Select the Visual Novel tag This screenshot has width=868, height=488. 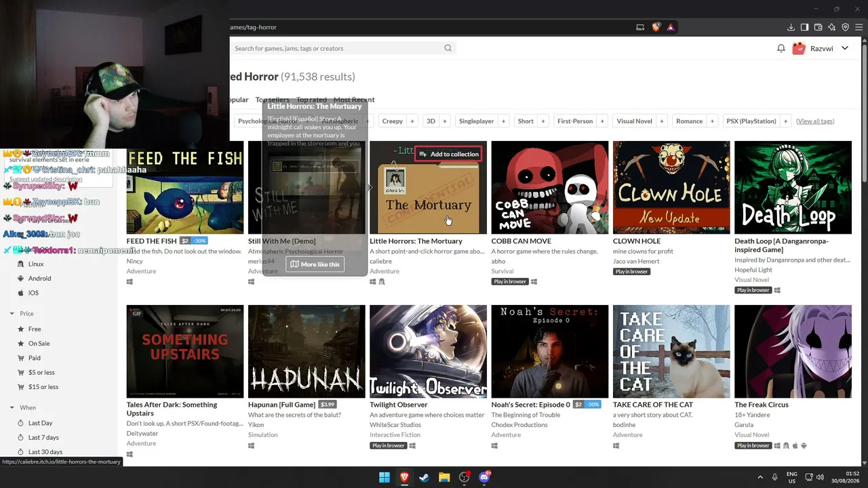pos(634,121)
